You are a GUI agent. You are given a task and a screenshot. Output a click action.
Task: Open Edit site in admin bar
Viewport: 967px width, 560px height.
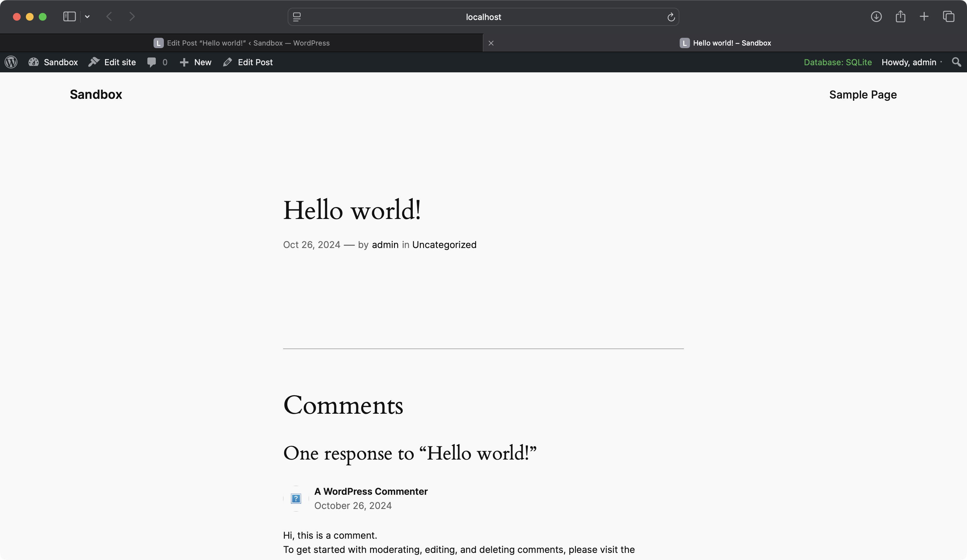pos(112,62)
